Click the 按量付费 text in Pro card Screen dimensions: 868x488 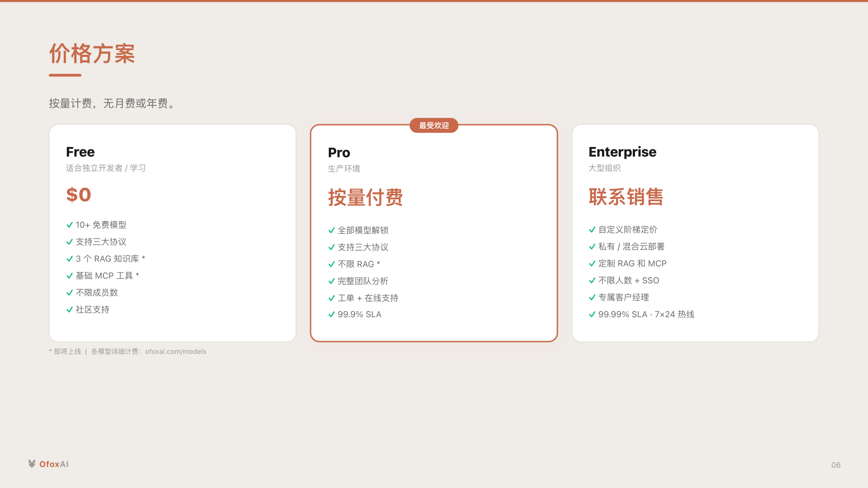point(365,197)
